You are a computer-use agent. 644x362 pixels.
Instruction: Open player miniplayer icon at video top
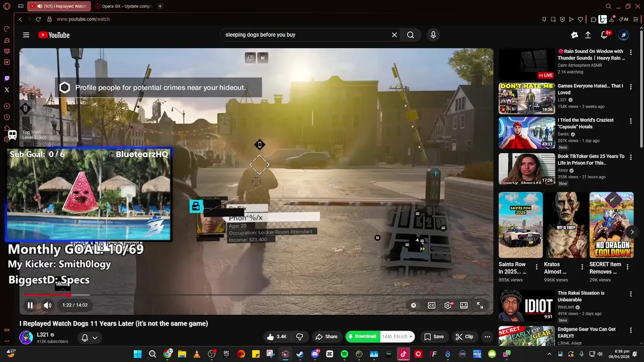pyautogui.click(x=250, y=58)
